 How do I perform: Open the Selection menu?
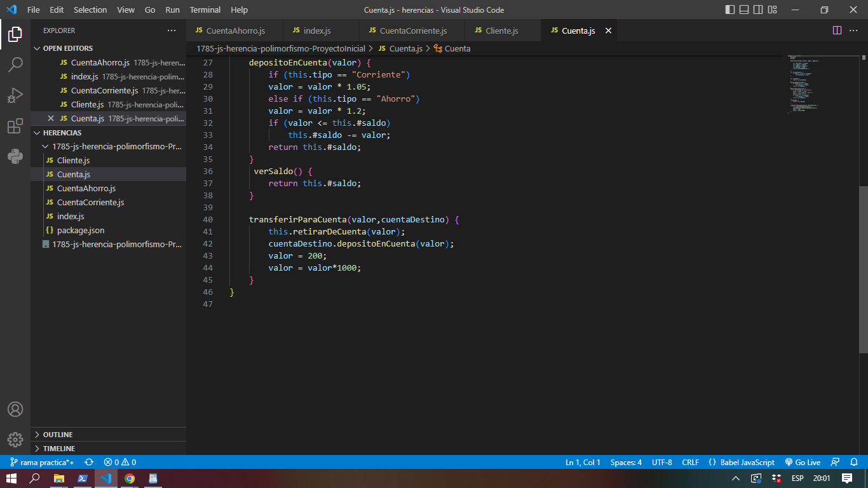(x=90, y=10)
